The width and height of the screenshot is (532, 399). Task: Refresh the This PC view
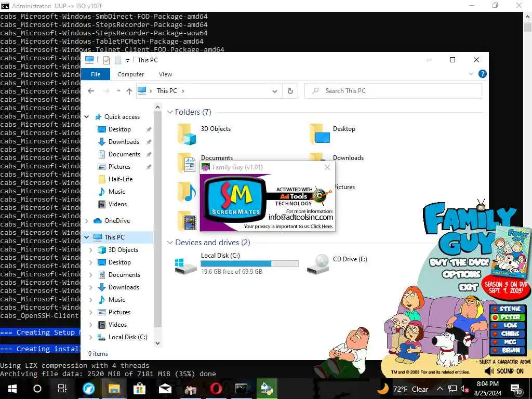click(290, 91)
